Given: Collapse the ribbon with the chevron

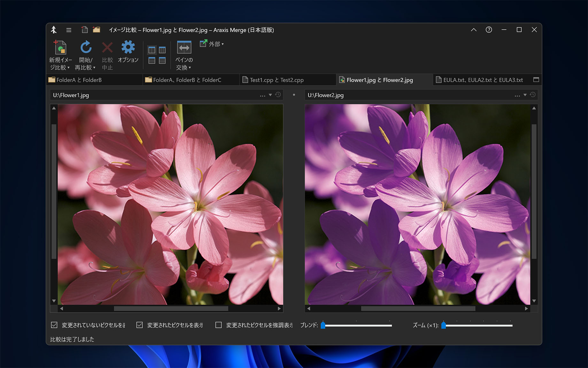Looking at the screenshot, I should tap(474, 30).
